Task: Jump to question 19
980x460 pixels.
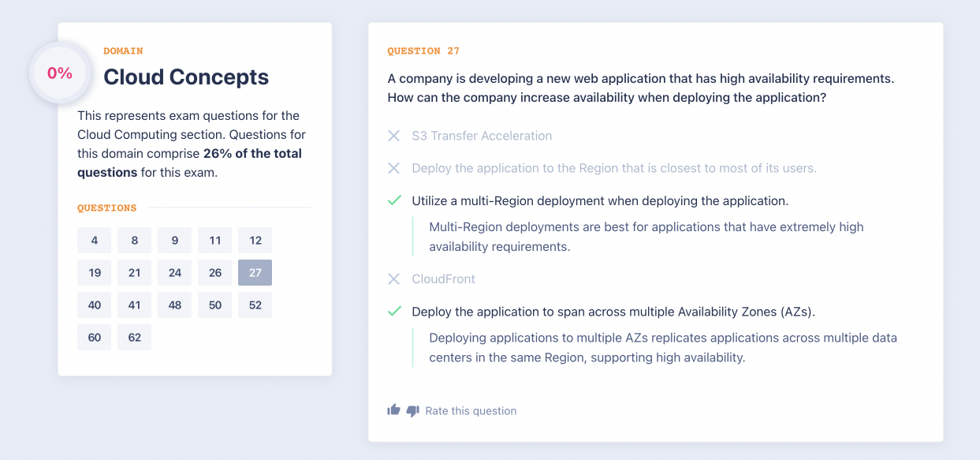Action: (x=95, y=273)
